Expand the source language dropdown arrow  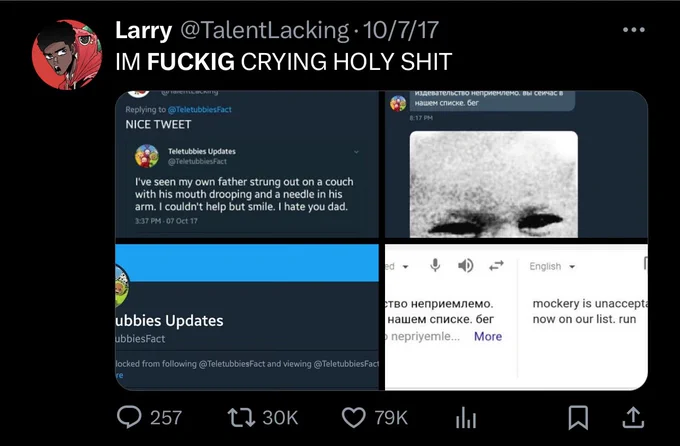[x=405, y=266]
